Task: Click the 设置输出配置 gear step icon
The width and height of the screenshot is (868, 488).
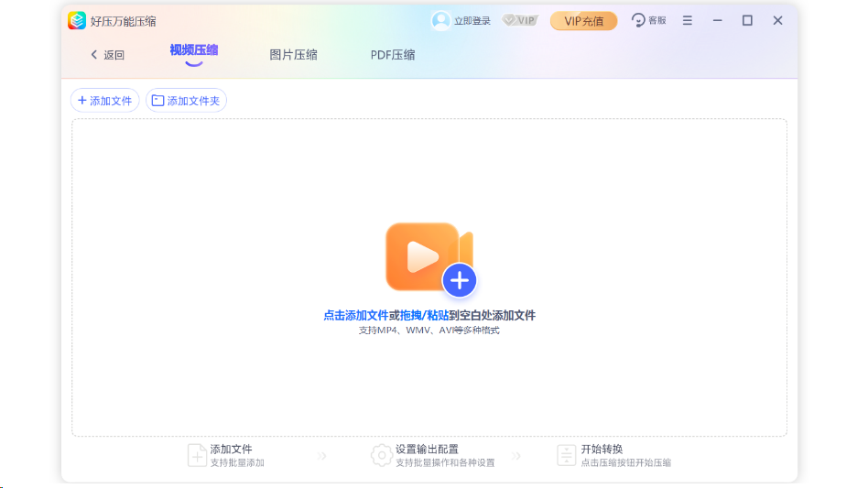Action: pos(382,455)
